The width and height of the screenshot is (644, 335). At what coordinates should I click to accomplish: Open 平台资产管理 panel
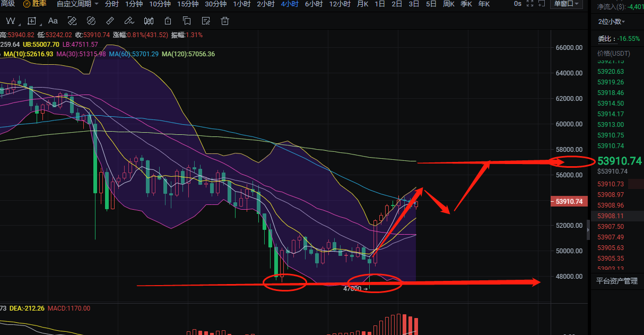pos(617,281)
